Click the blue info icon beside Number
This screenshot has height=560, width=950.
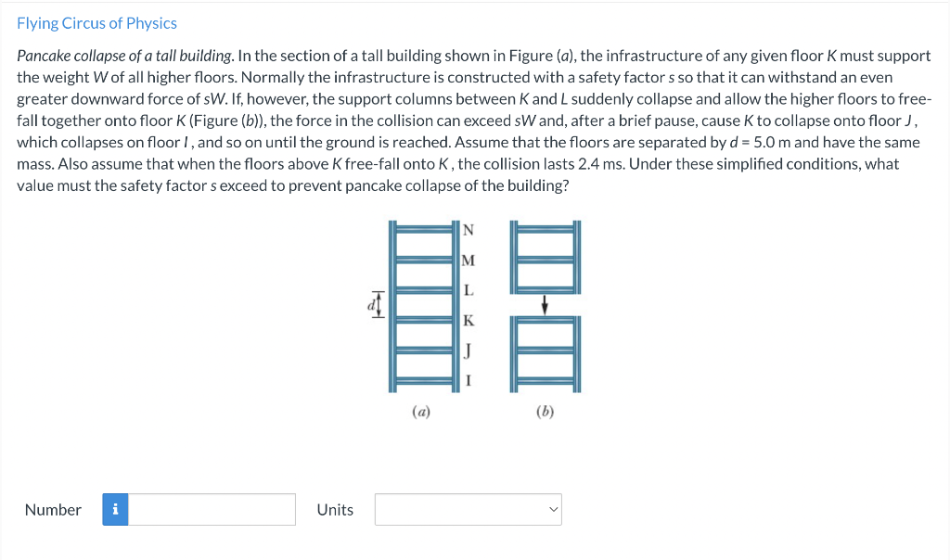click(x=115, y=509)
